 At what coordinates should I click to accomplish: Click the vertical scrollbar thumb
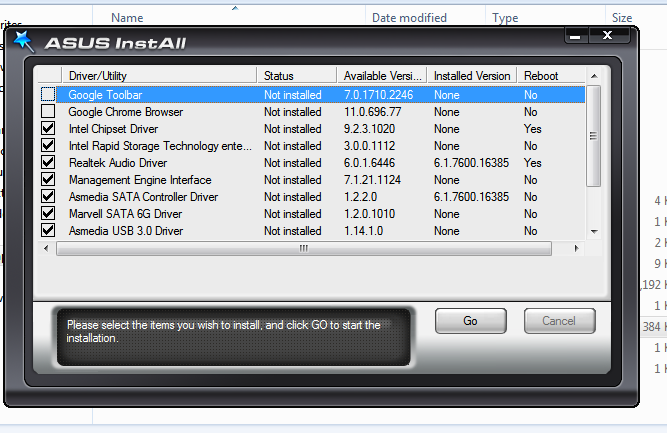pyautogui.click(x=593, y=136)
